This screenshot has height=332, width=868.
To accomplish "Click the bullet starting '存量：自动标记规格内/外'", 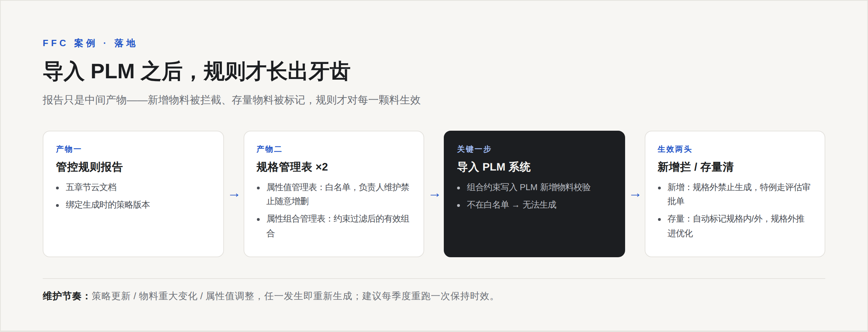I will point(736,226).
